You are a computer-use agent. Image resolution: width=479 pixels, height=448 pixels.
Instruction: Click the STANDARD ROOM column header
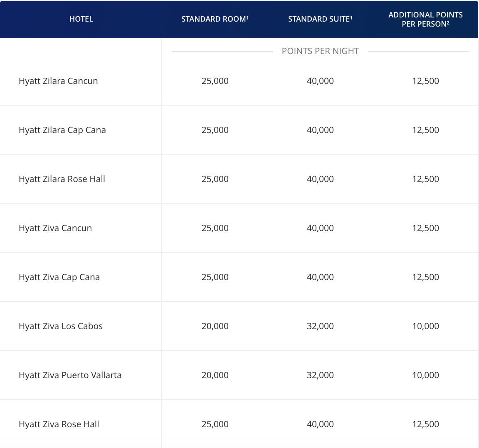click(x=215, y=19)
